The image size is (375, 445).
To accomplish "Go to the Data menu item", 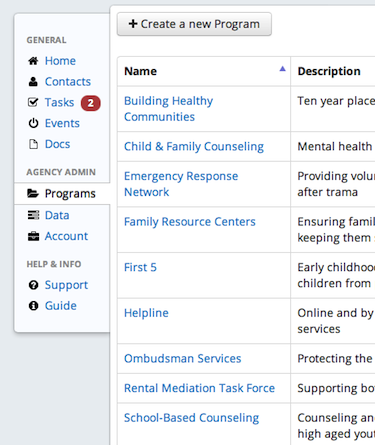I will point(57,215).
